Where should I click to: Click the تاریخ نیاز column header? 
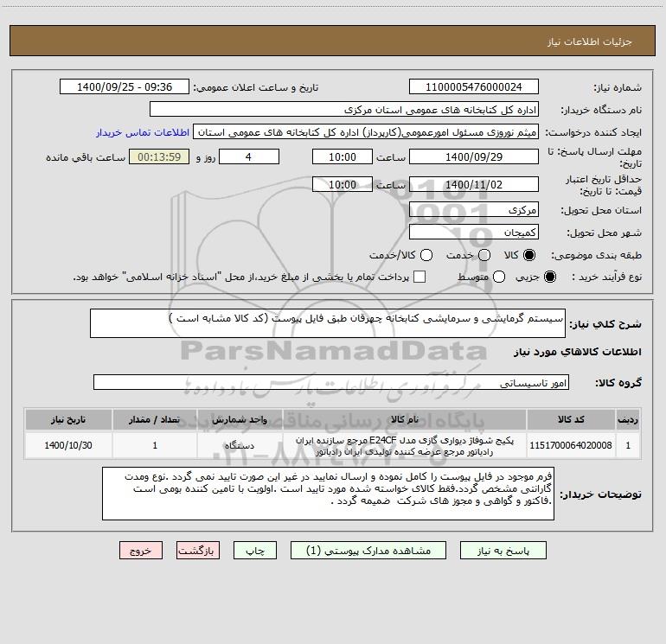click(68, 419)
